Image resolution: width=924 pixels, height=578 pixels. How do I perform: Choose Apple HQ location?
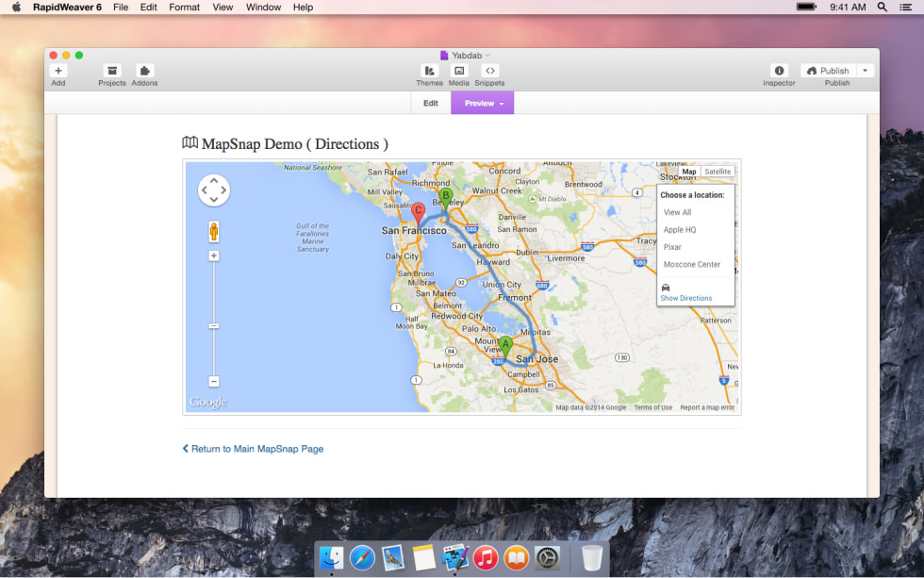click(680, 230)
